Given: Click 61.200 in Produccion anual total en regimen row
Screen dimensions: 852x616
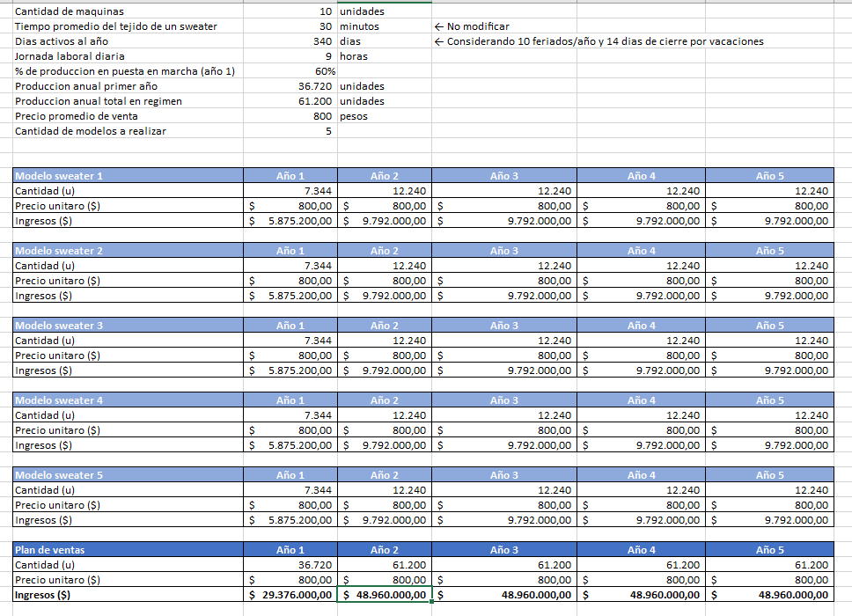Looking at the screenshot, I should click(290, 101).
